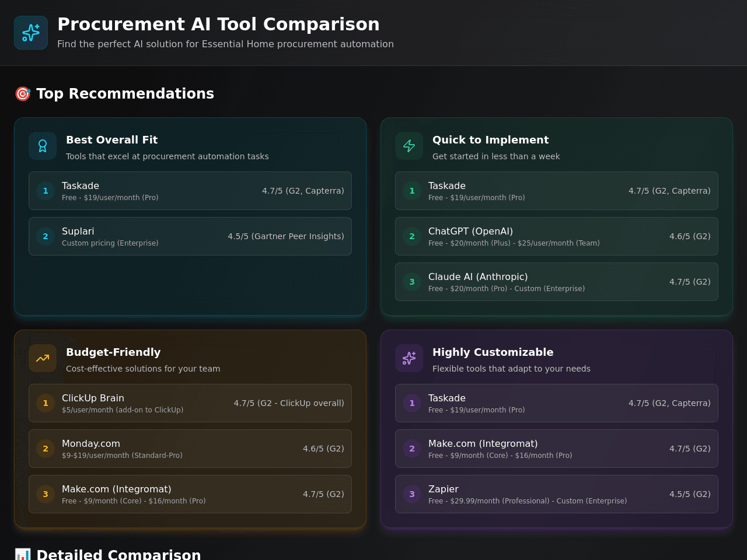Click rank 1 badge in Best Overall Fit
Screen dimensions: 747x560
pos(46,191)
